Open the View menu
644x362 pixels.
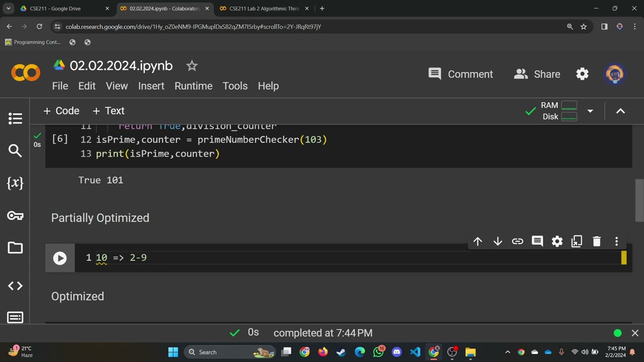(x=117, y=86)
